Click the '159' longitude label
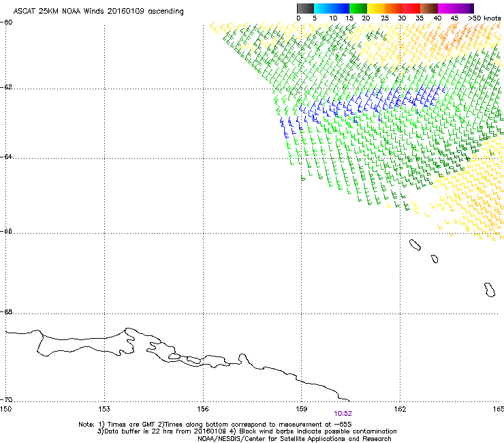Screen dimensions: 504x443 (301, 409)
